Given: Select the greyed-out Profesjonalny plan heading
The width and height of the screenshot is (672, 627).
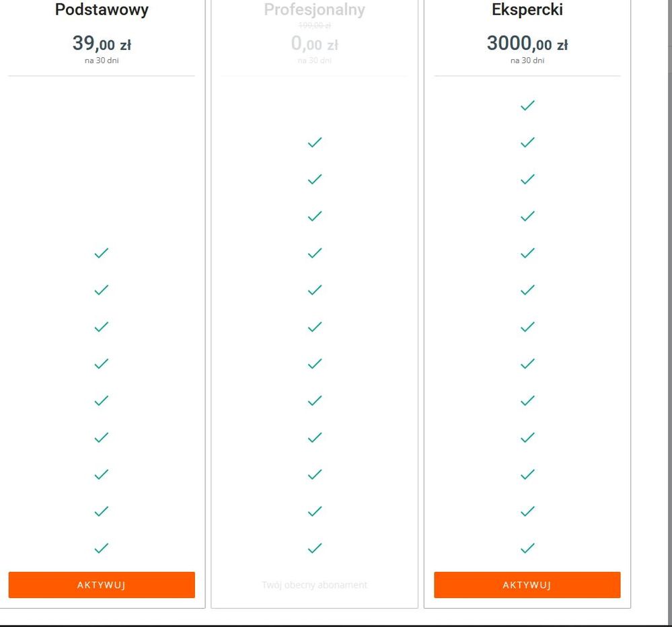Looking at the screenshot, I should (315, 9).
